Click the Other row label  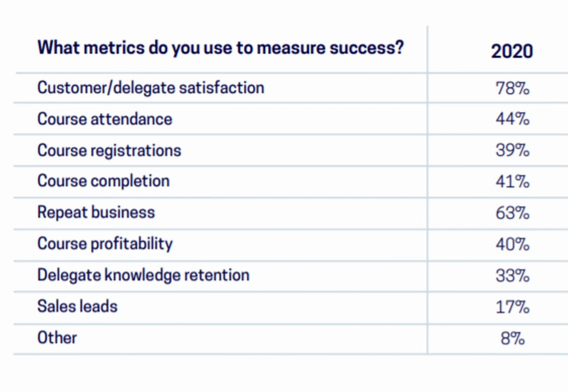pos(57,338)
